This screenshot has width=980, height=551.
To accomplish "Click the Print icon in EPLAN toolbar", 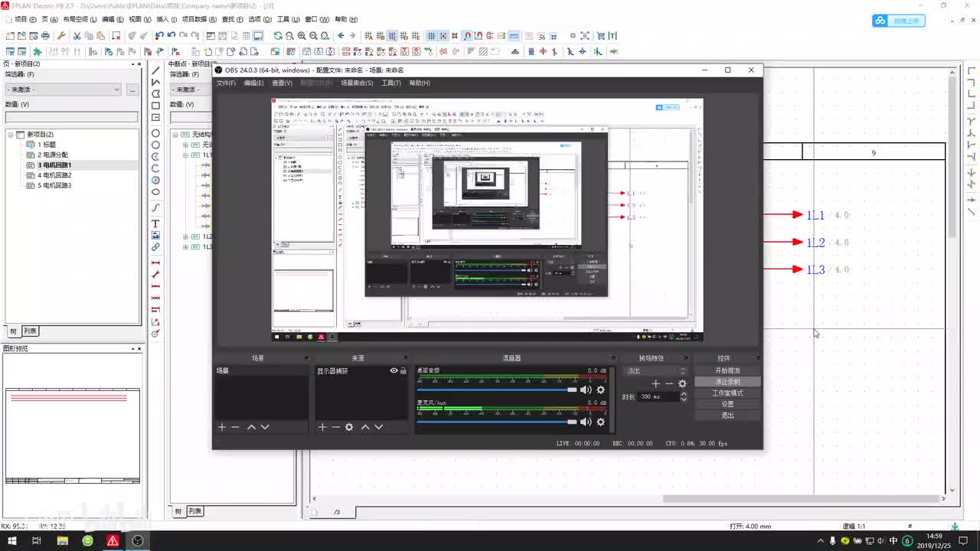I will (46, 36).
